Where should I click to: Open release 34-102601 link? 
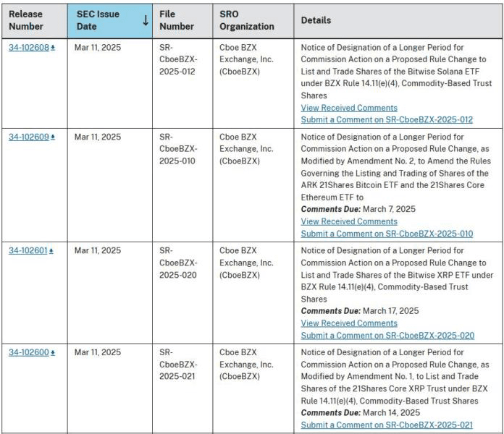point(28,251)
